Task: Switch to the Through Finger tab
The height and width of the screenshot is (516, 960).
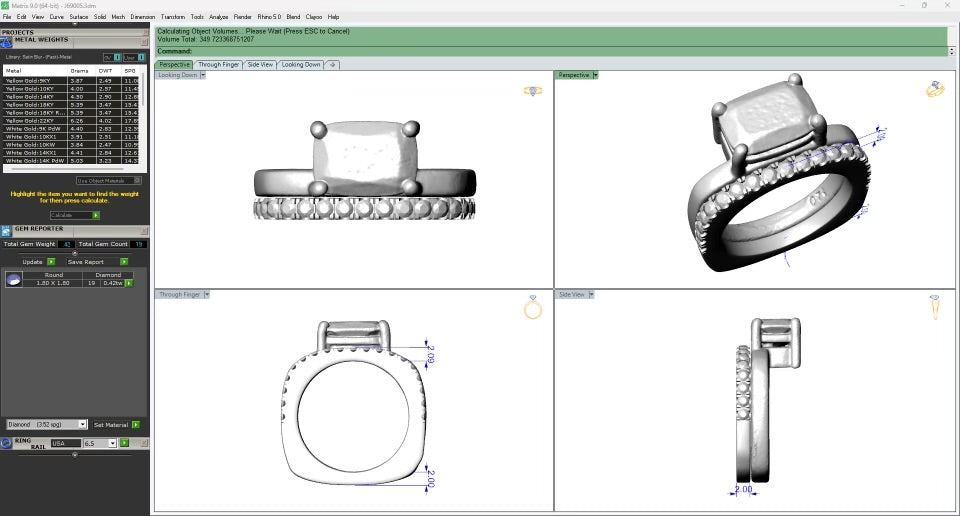Action: [x=218, y=64]
